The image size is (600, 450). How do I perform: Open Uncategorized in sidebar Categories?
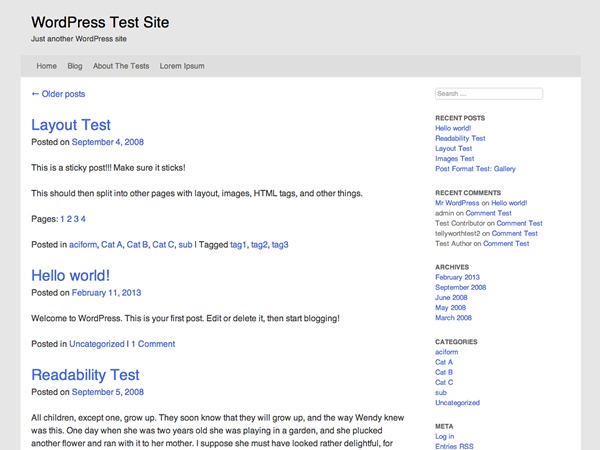(457, 403)
